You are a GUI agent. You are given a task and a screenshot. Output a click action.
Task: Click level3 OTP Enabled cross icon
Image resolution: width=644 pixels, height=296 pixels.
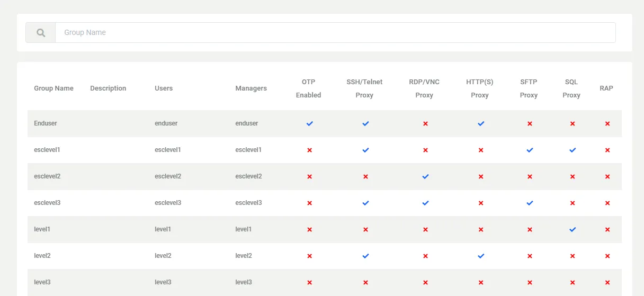pos(309,282)
